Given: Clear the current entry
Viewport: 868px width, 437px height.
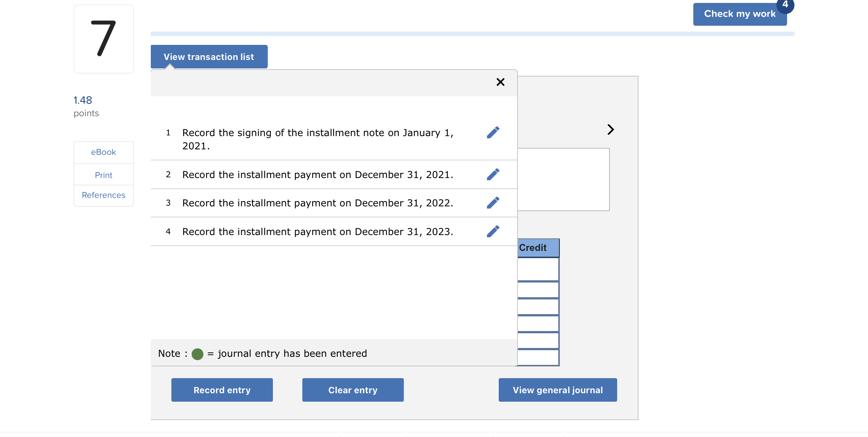Looking at the screenshot, I should (353, 390).
